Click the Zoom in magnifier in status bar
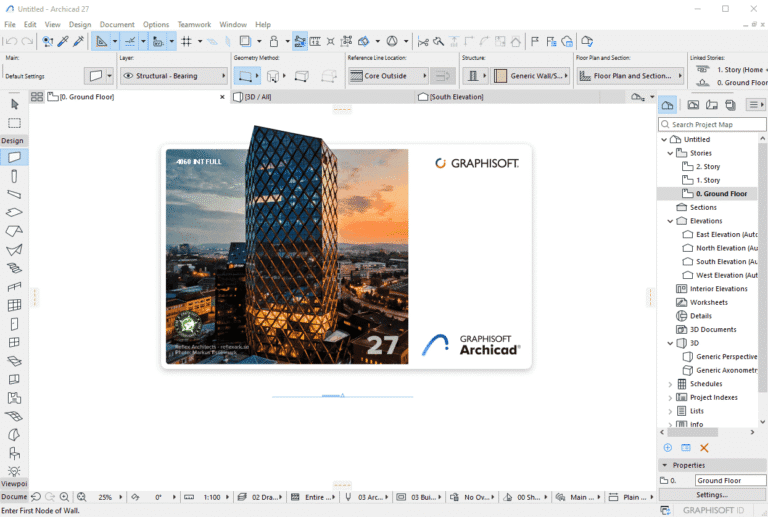This screenshot has height=517, width=768. (x=64, y=497)
